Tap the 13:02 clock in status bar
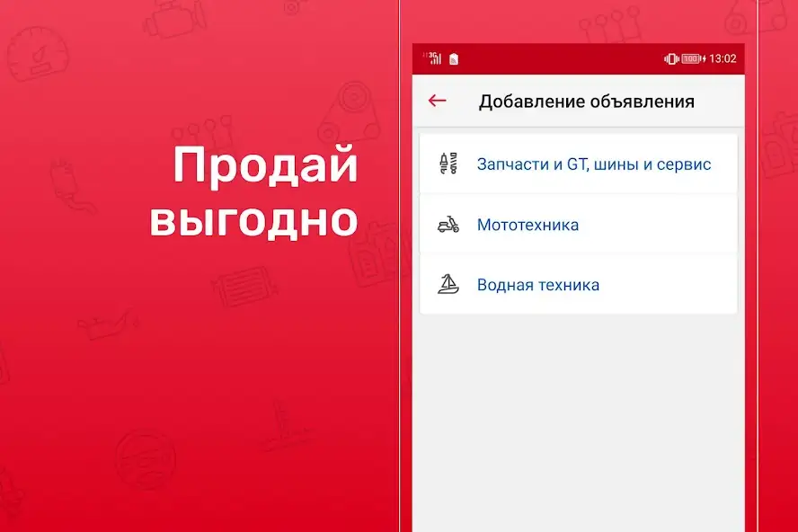798x532 pixels. click(x=723, y=58)
